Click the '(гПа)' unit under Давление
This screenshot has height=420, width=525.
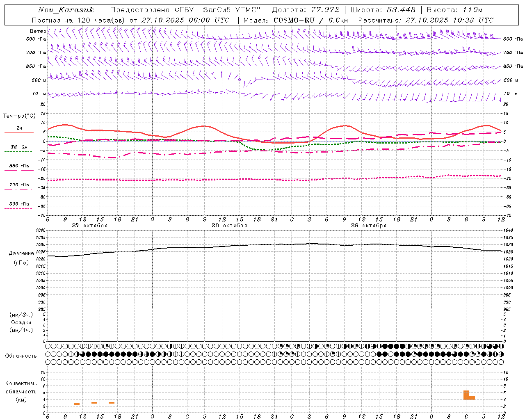(21, 263)
